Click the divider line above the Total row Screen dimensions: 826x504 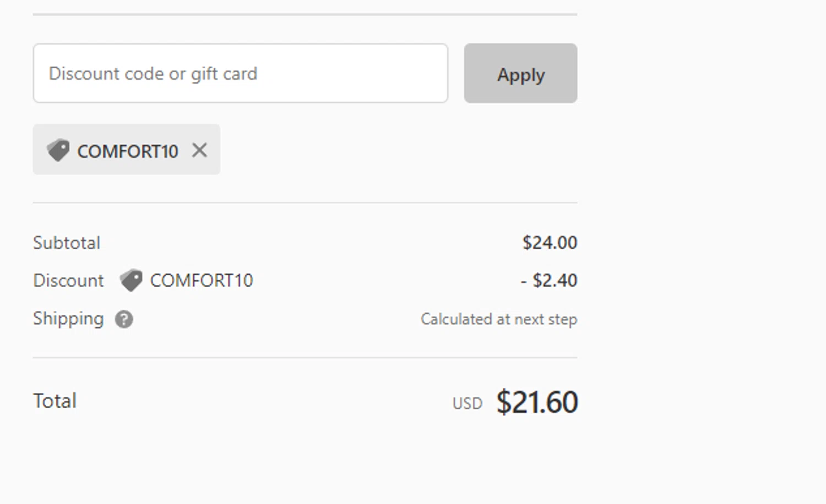pyautogui.click(x=305, y=358)
